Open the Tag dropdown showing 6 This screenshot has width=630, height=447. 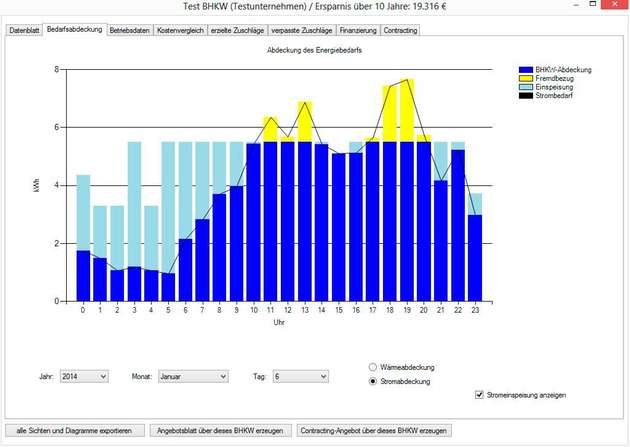(x=301, y=376)
